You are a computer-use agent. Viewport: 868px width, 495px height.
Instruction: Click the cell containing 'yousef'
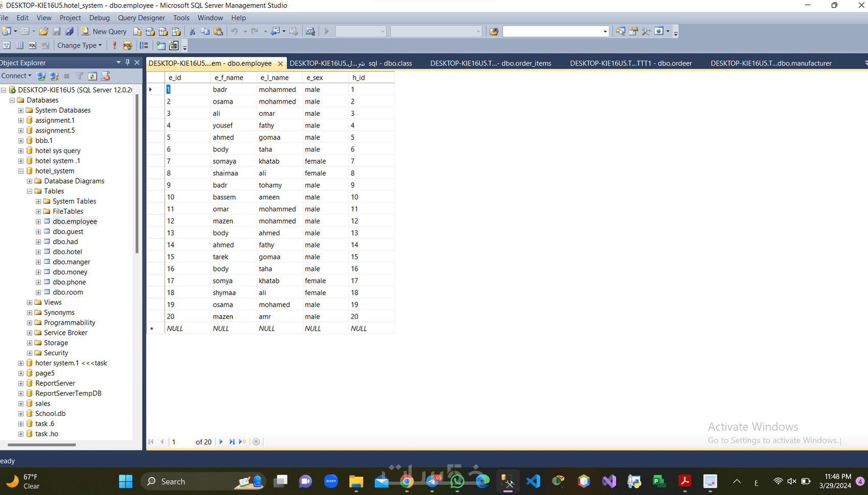point(234,126)
